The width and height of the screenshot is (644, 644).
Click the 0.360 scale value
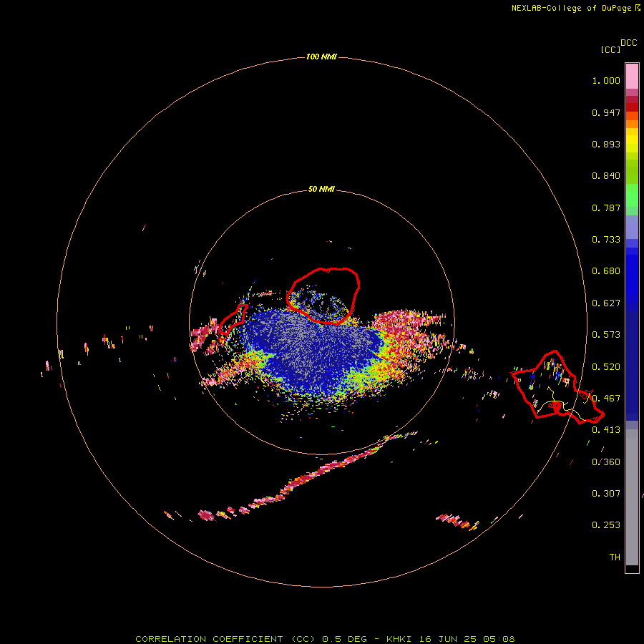606,462
